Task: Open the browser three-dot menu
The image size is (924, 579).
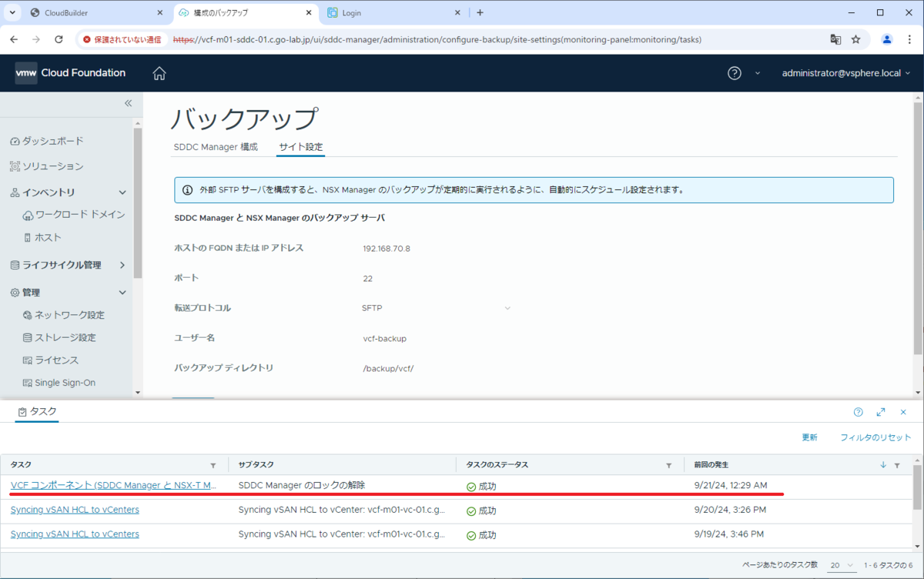Action: [x=909, y=39]
